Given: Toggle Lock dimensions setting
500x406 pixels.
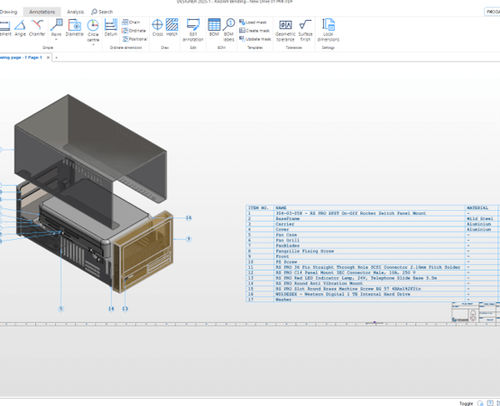Looking at the screenshot, I should [328, 30].
